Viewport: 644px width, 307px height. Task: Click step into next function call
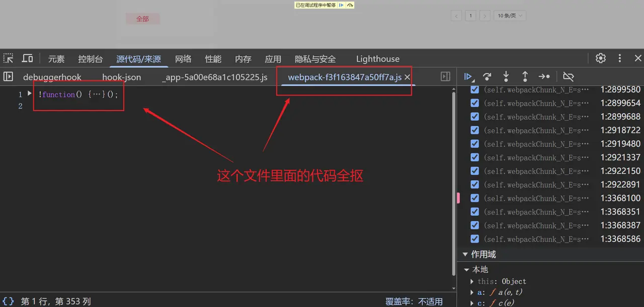coord(506,76)
